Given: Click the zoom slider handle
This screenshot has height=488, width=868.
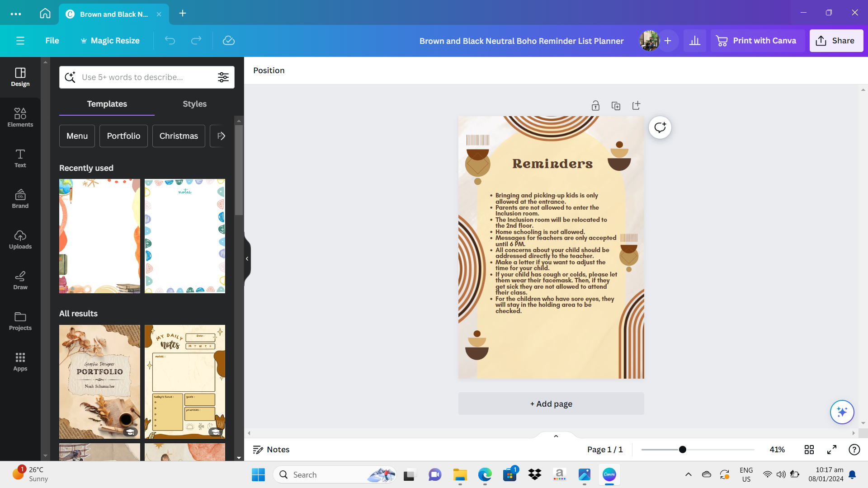Looking at the screenshot, I should tap(682, 450).
